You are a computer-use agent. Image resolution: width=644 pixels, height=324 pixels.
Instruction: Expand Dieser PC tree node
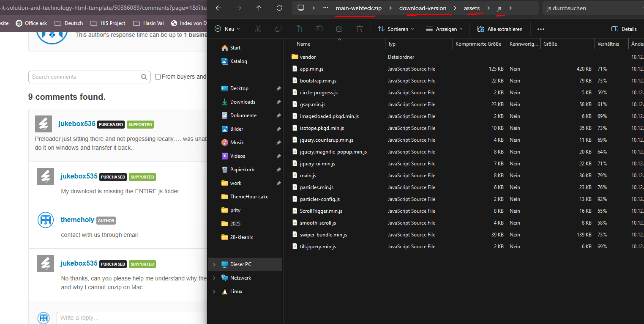214,264
